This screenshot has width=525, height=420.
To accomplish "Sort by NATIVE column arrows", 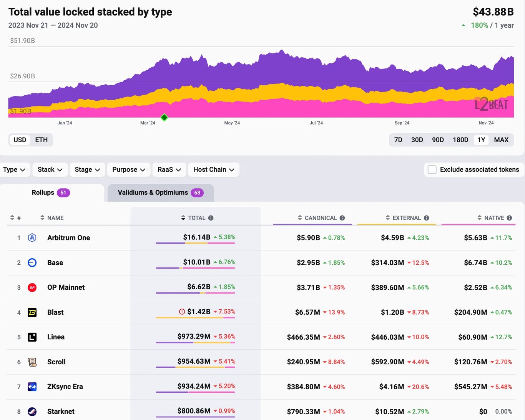I will pyautogui.click(x=480, y=218).
